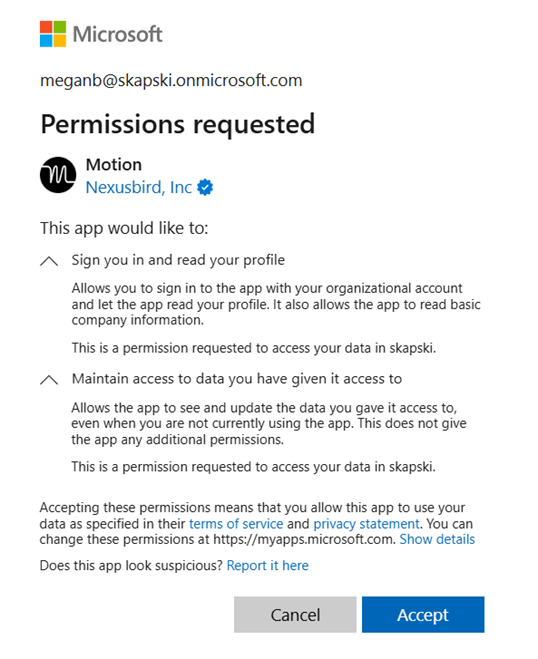Collapse the 'Maintain access to data' chevron

pos(49,380)
